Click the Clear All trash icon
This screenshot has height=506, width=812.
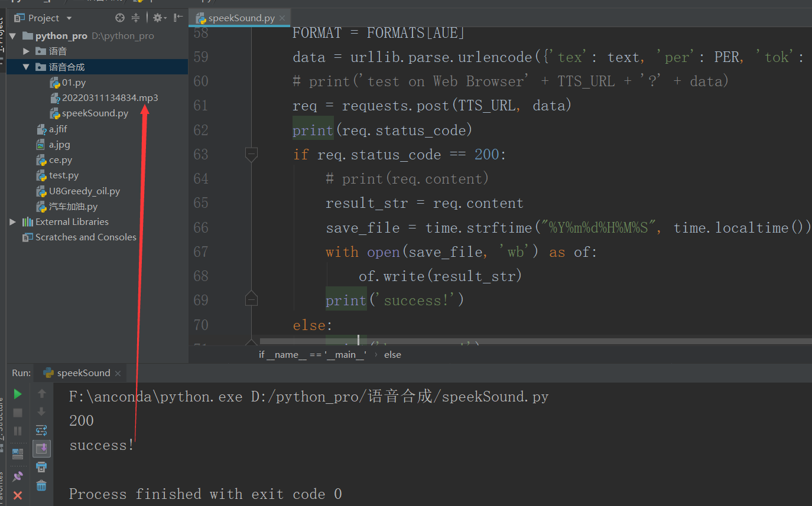pos(41,485)
